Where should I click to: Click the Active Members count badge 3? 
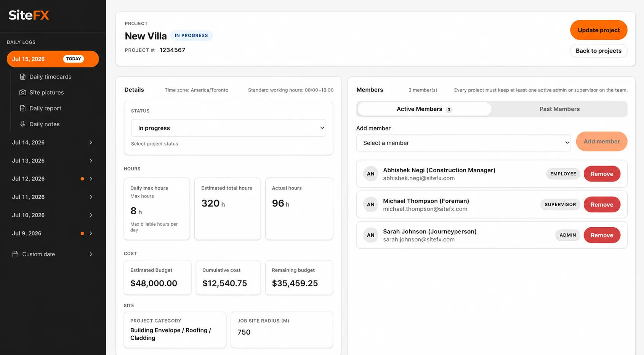(449, 110)
